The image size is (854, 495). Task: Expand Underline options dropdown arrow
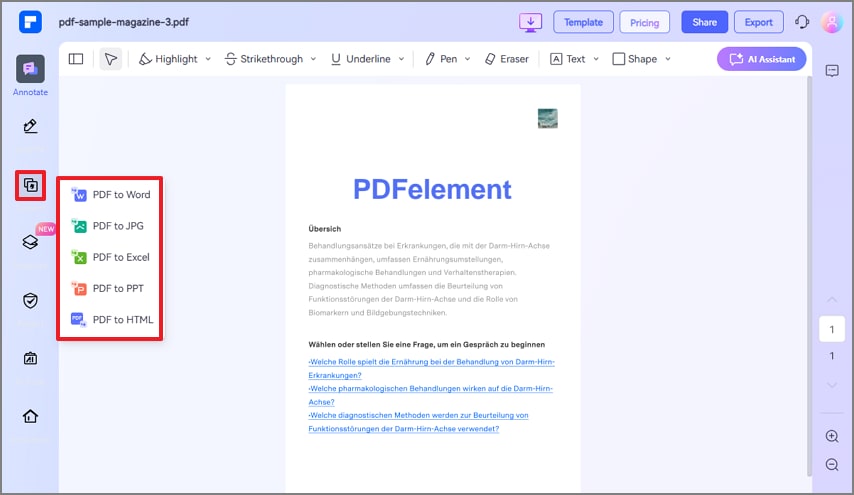(x=401, y=59)
